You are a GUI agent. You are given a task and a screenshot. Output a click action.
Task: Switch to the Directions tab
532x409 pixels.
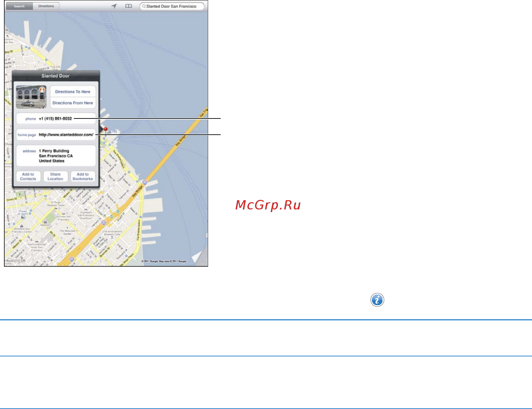tap(46, 6)
